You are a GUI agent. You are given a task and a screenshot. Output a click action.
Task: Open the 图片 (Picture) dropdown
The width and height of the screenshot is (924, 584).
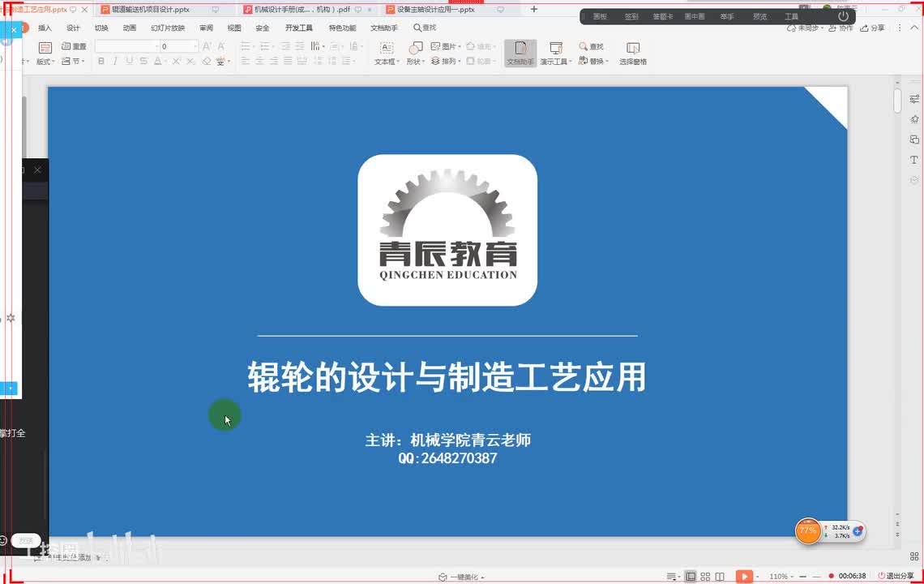click(x=446, y=46)
